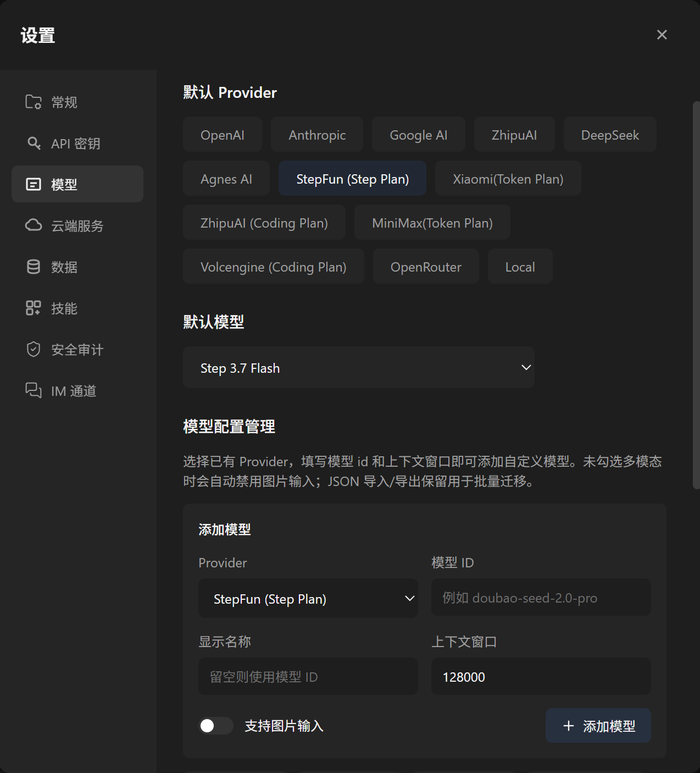Click the security audit shield icon
The height and width of the screenshot is (773, 700).
[x=34, y=349]
